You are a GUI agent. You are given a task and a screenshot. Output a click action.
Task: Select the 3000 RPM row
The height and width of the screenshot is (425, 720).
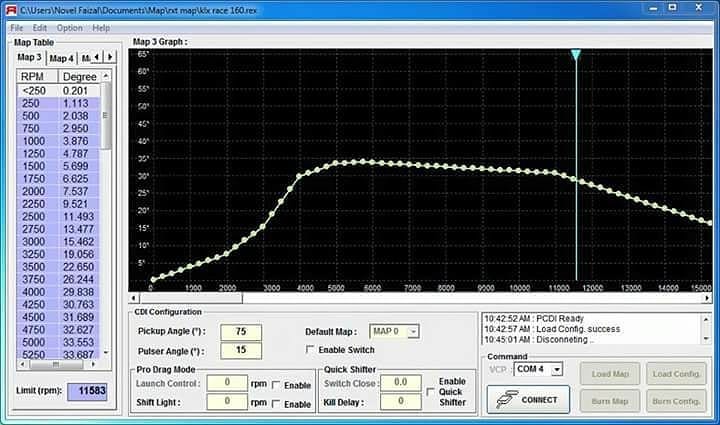58,241
